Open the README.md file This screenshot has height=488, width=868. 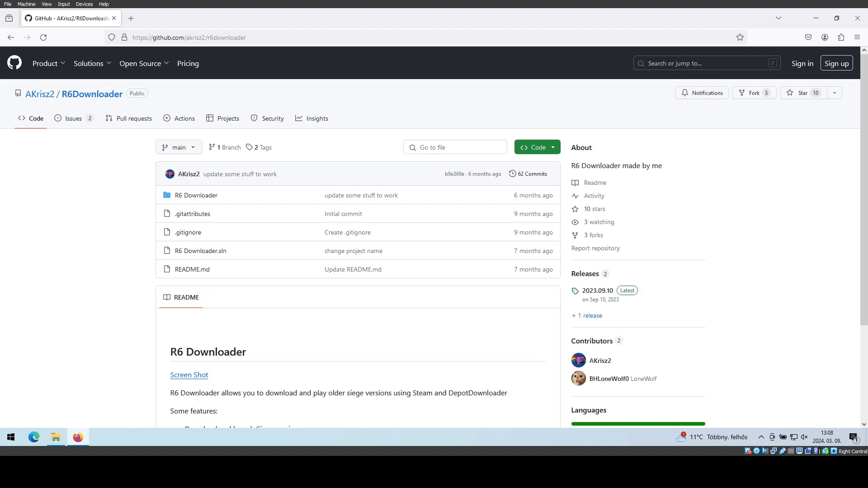pos(192,269)
